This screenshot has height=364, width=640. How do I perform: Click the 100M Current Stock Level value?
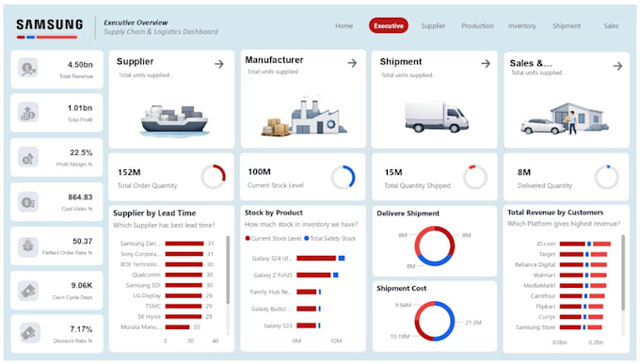259,172
